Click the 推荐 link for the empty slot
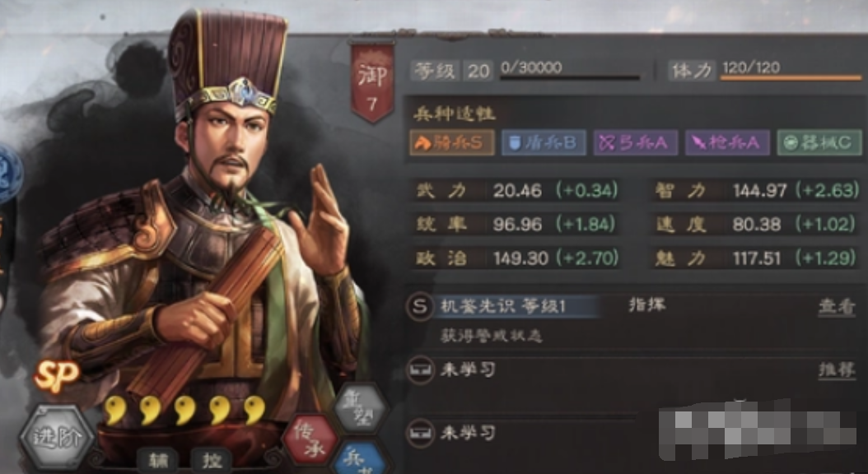The height and width of the screenshot is (474, 868). tap(837, 370)
